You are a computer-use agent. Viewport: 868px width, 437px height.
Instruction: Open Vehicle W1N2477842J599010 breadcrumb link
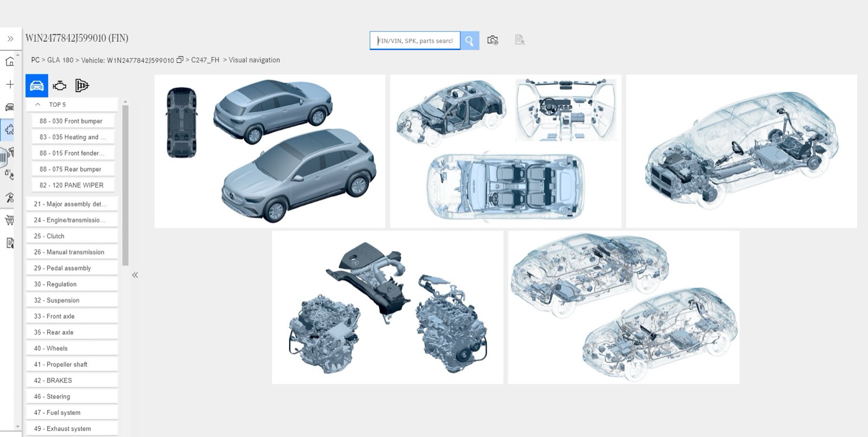coord(127,60)
